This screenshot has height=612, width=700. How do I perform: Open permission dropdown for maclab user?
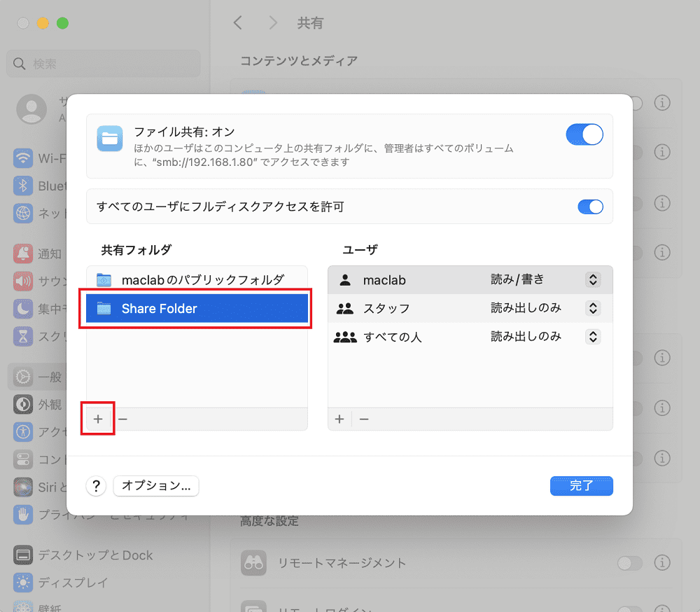[593, 279]
